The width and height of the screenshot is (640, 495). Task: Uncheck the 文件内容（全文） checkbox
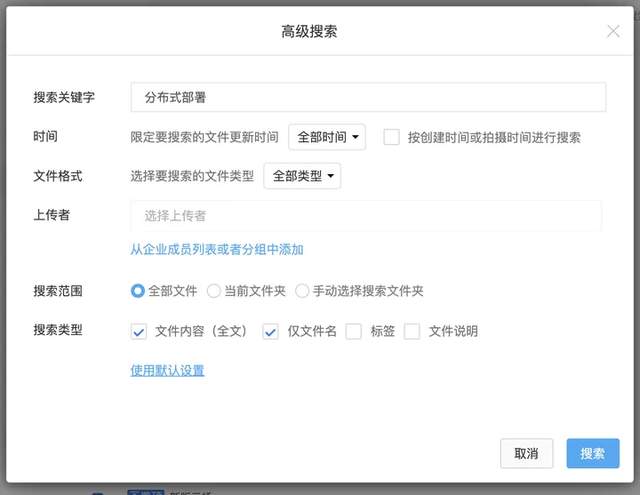[139, 332]
